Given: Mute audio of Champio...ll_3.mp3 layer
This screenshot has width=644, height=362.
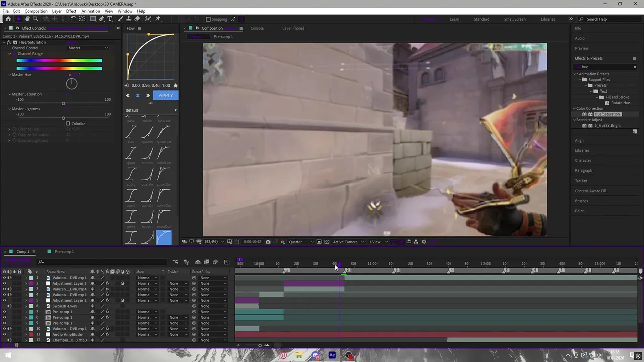Looking at the screenshot, I should (9, 340).
